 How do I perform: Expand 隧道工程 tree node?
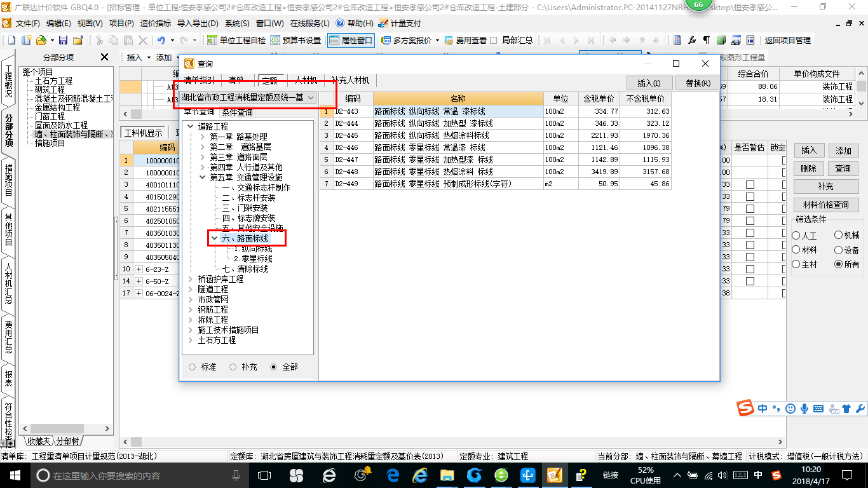pos(190,289)
